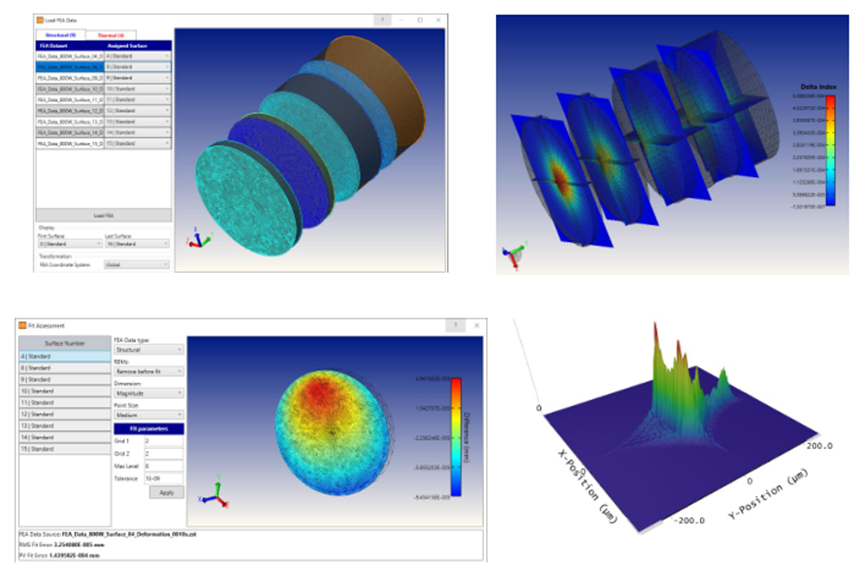Click the green Y-axis arrow in the Delta Index view

pos(521,247)
